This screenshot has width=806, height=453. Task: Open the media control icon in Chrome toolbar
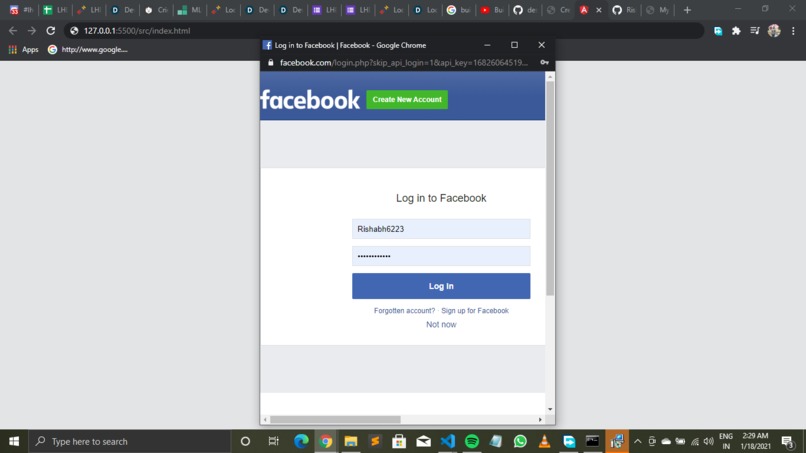[755, 31]
